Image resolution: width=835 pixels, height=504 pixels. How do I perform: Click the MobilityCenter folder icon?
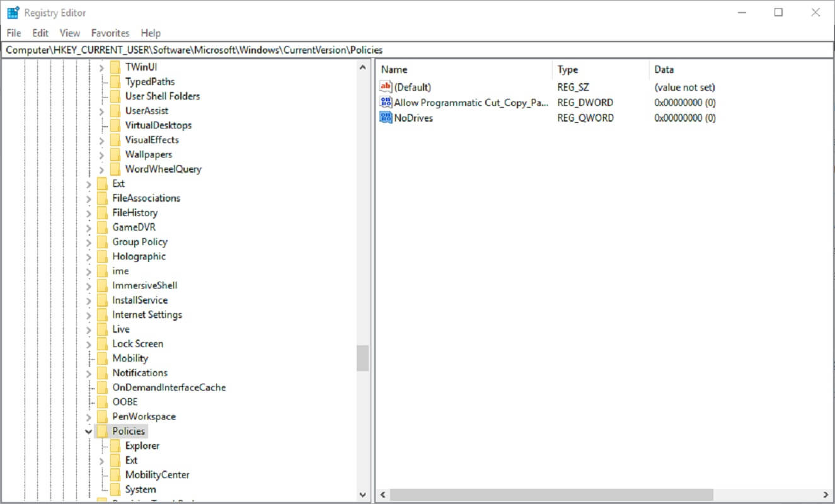click(115, 474)
